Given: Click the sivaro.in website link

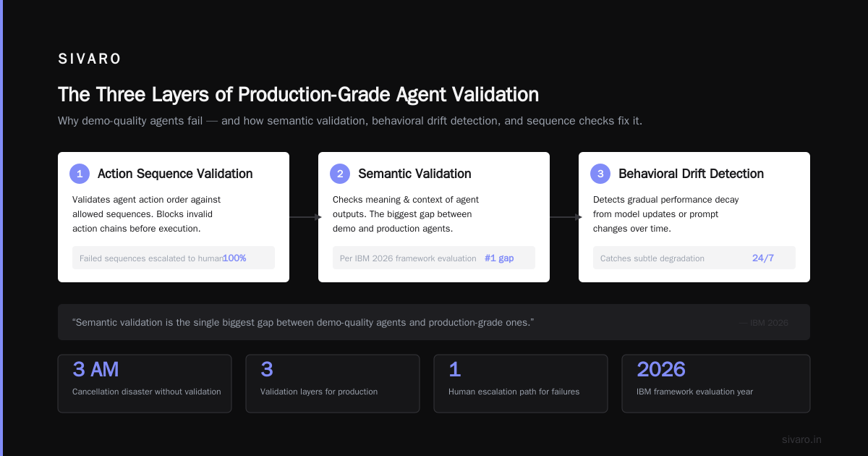Looking at the screenshot, I should coord(801,439).
